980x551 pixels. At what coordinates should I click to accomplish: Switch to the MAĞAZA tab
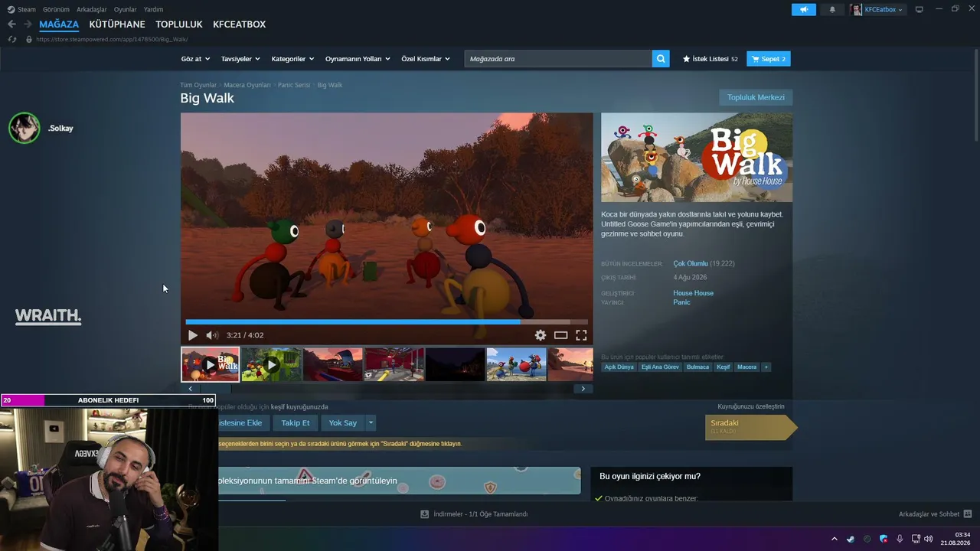(59, 24)
